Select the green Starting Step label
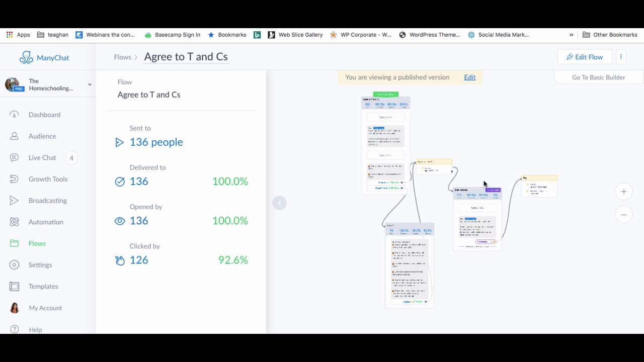 [x=385, y=94]
